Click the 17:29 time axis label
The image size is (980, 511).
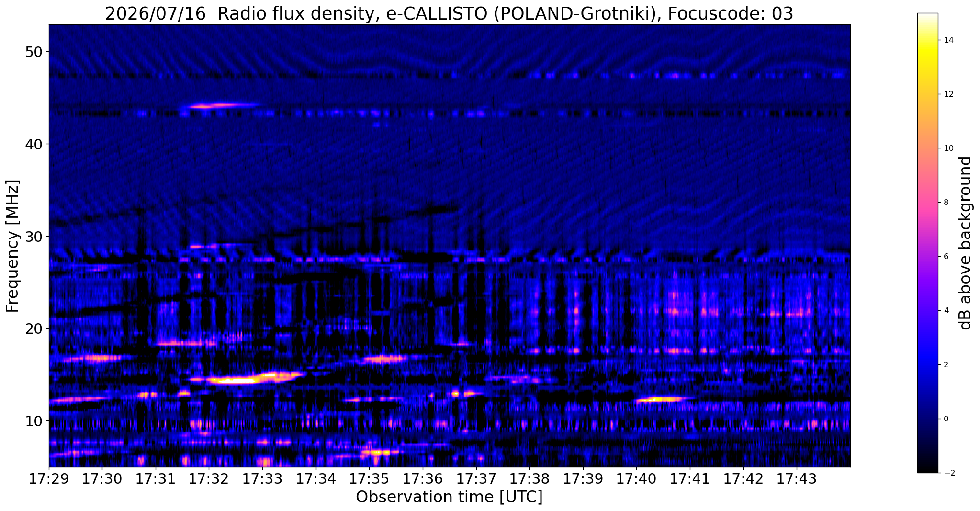49,479
